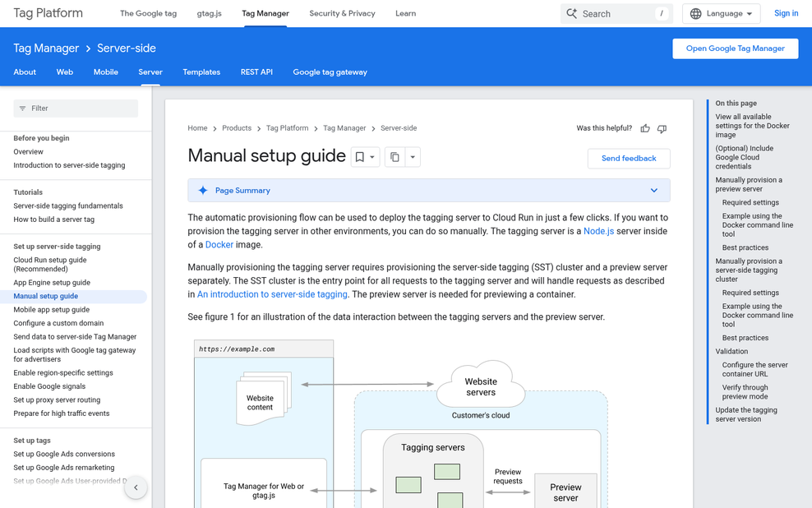Open Mobile app setup guide
The height and width of the screenshot is (508, 812).
pos(51,310)
